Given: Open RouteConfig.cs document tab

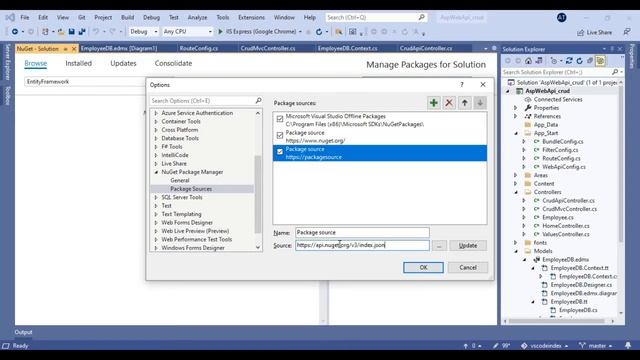Looking at the screenshot, I should (199, 48).
